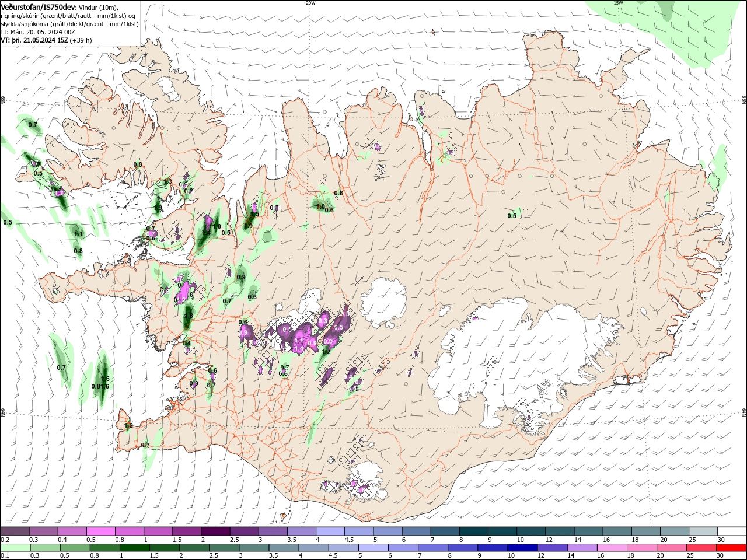Pick the bright pink 0.5 swatch, upper scale
Image resolution: width=747 pixels, height=560 pixels.
click(x=100, y=531)
